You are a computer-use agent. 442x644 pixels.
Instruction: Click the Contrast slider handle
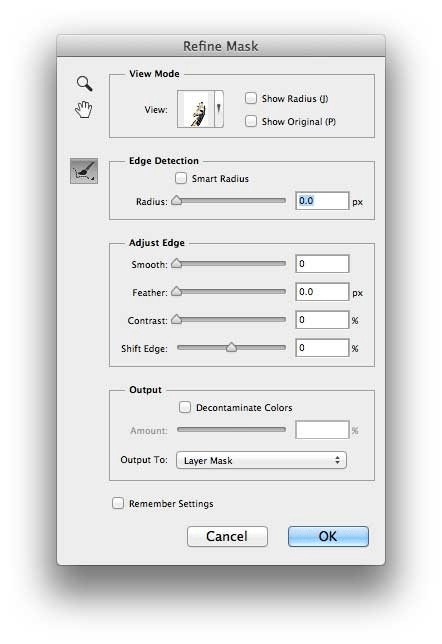[x=177, y=319]
